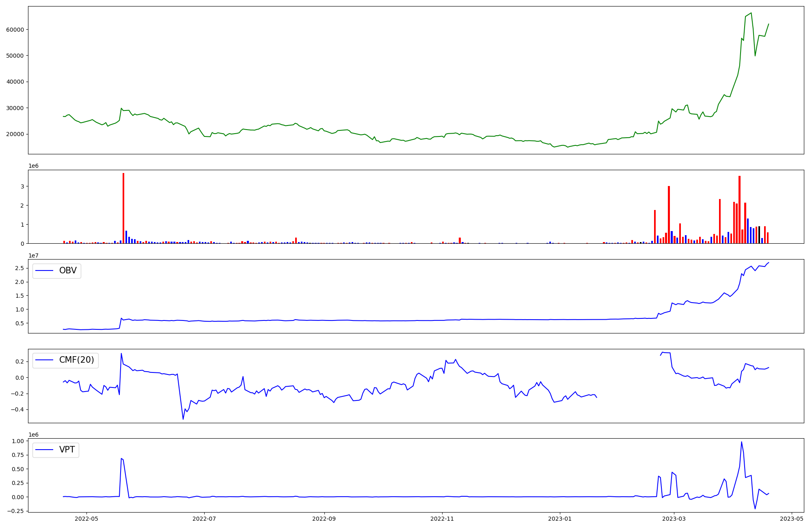Click the tallest red volume bar in May 2022

(123, 207)
